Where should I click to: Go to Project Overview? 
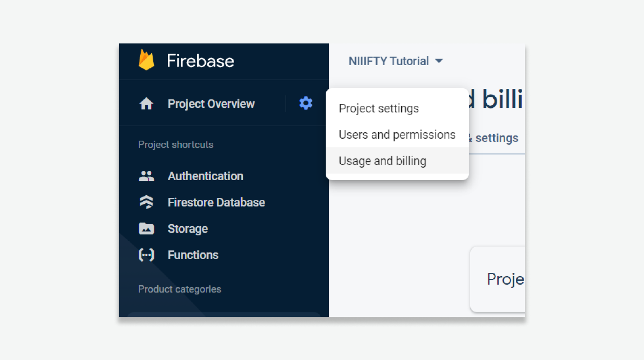(x=211, y=104)
